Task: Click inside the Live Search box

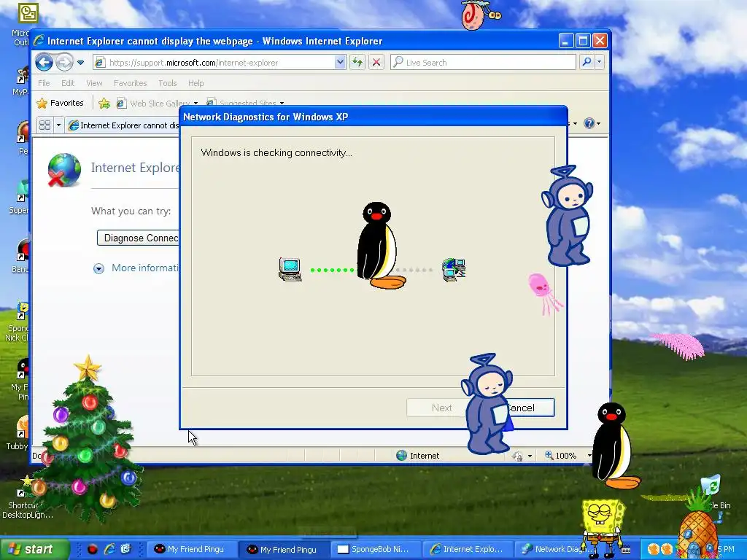Action: (x=484, y=63)
